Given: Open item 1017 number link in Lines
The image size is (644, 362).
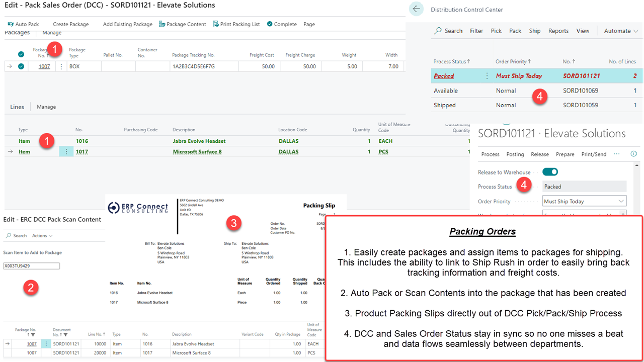Looking at the screenshot, I should [82, 151].
